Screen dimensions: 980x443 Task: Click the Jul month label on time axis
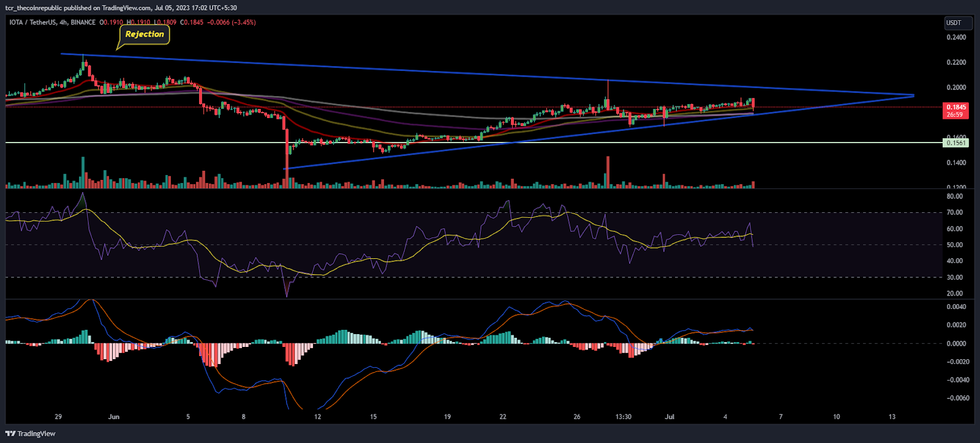pos(669,417)
